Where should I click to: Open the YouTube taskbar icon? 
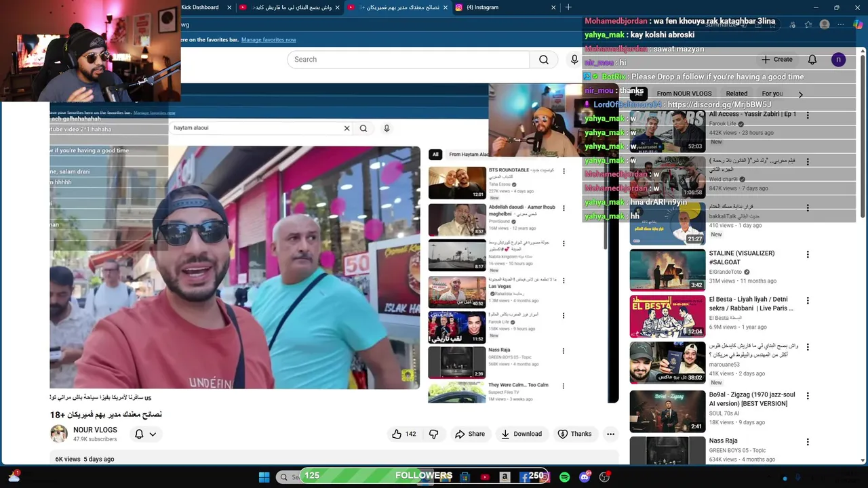click(x=485, y=477)
